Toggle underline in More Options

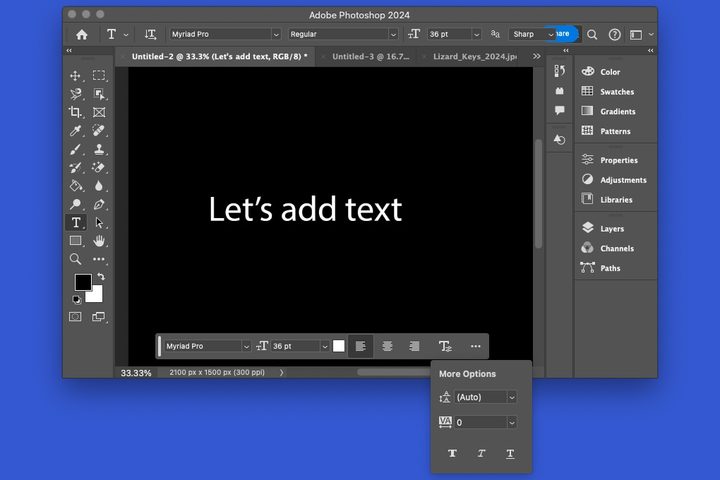[510, 454]
